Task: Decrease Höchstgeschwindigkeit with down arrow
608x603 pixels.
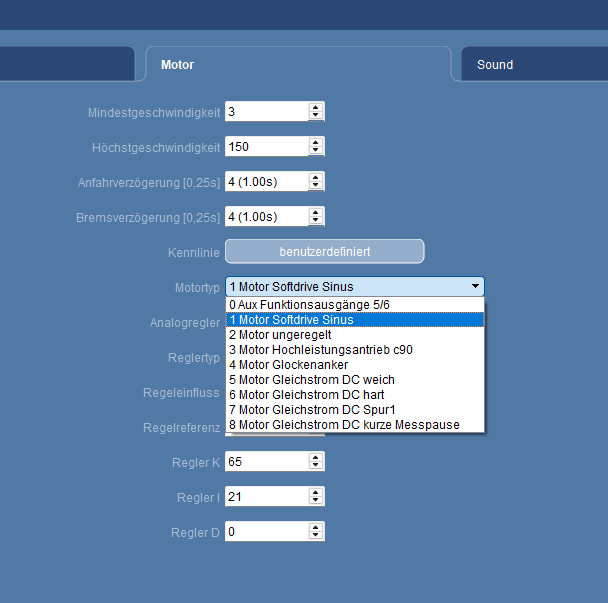Action: (x=316, y=151)
